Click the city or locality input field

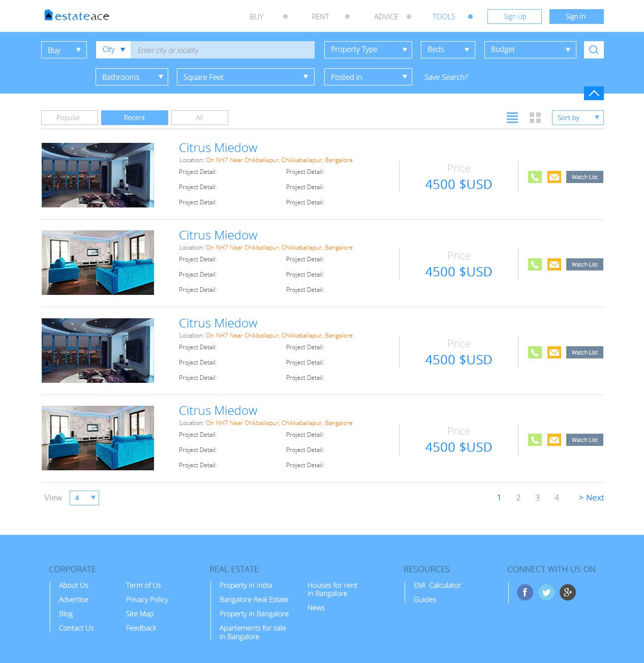[x=222, y=50]
